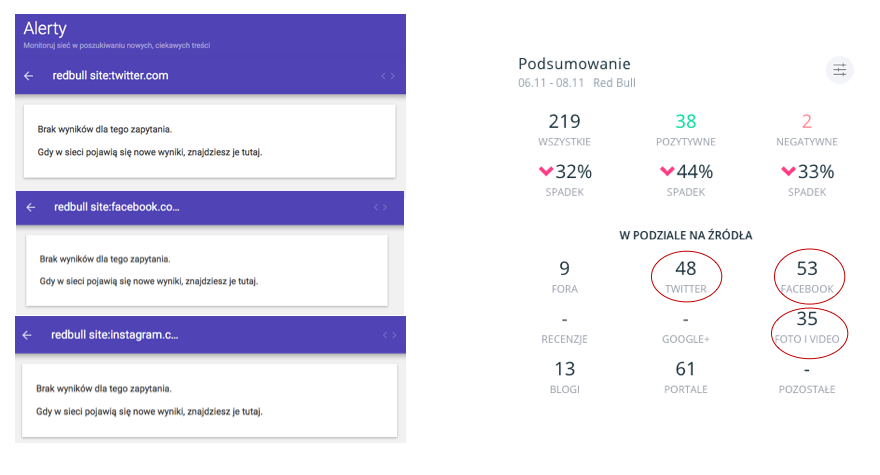The height and width of the screenshot is (475, 880).
Task: Click the Alerty page heading
Action: click(45, 28)
